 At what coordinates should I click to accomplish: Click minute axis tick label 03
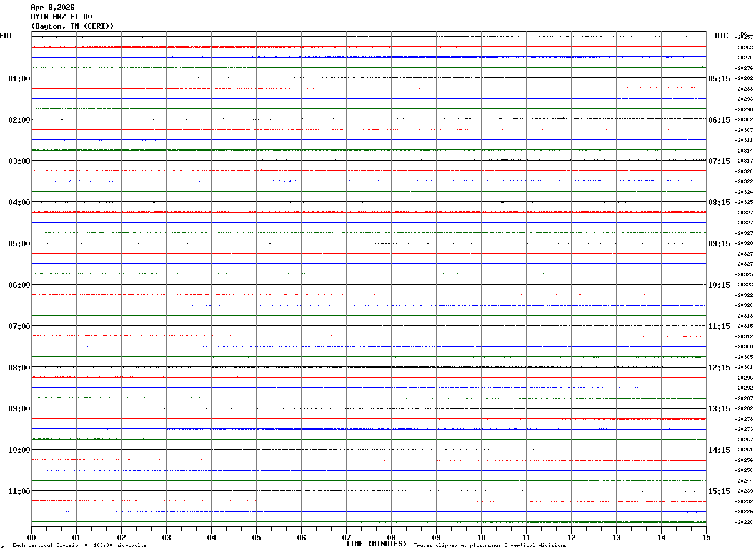pyautogui.click(x=166, y=537)
